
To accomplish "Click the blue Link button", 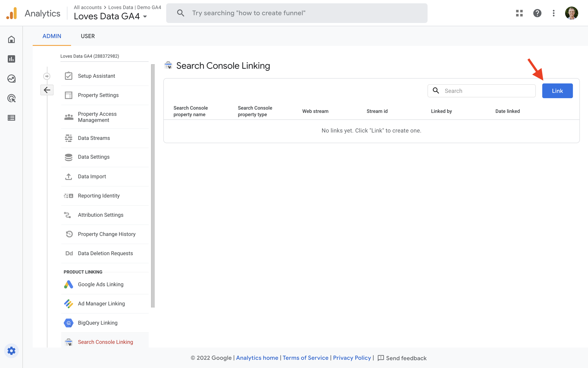I will (557, 91).
